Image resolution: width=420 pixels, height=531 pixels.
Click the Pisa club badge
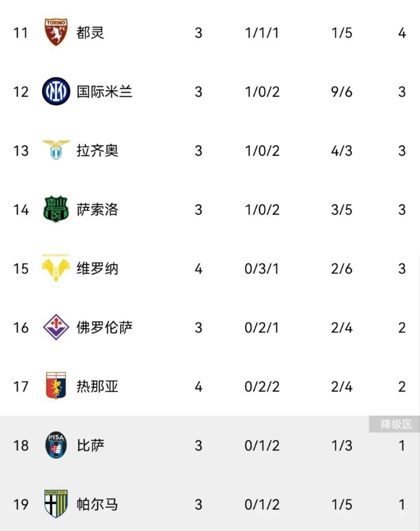56,445
